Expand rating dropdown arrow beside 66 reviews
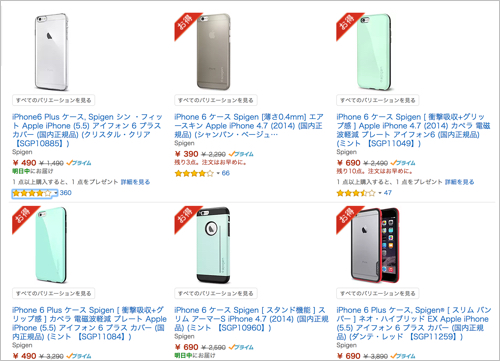This screenshot has height=361, width=500. point(218,173)
